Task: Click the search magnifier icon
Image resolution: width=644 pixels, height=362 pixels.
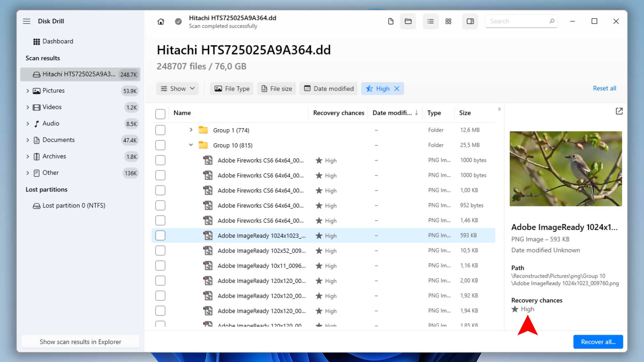Action: point(552,21)
